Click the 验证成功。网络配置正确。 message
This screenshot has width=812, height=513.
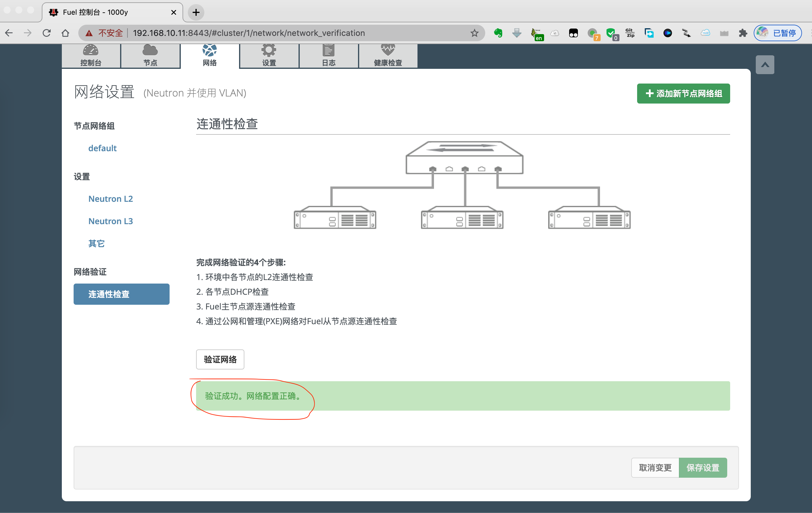(x=253, y=396)
